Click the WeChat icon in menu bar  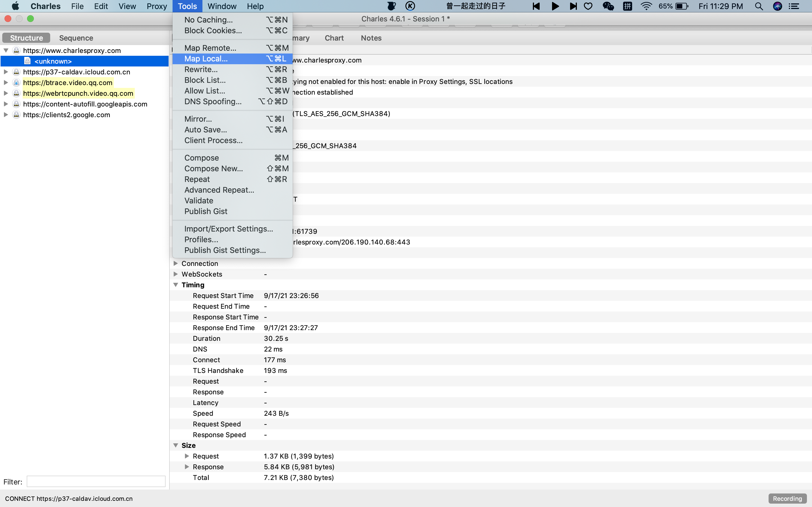coord(608,6)
